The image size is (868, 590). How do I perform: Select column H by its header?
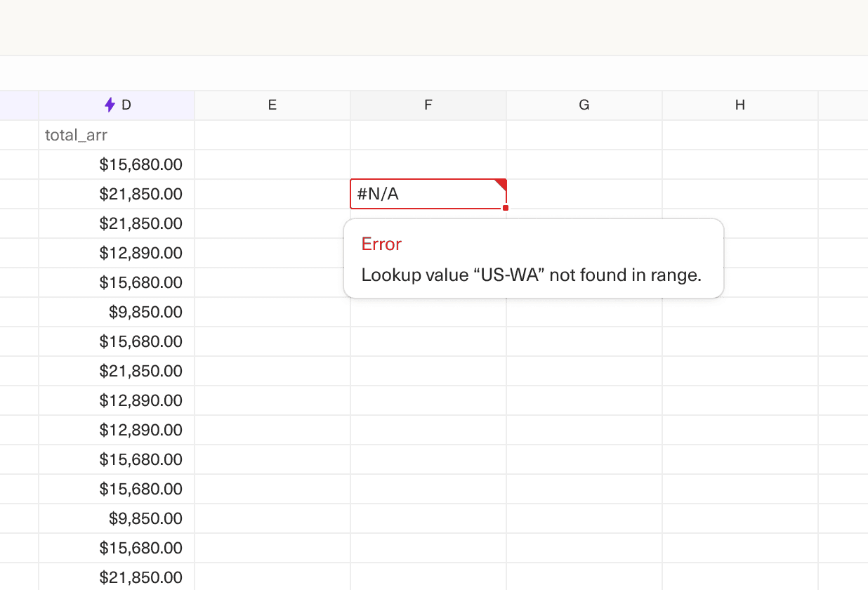click(739, 104)
